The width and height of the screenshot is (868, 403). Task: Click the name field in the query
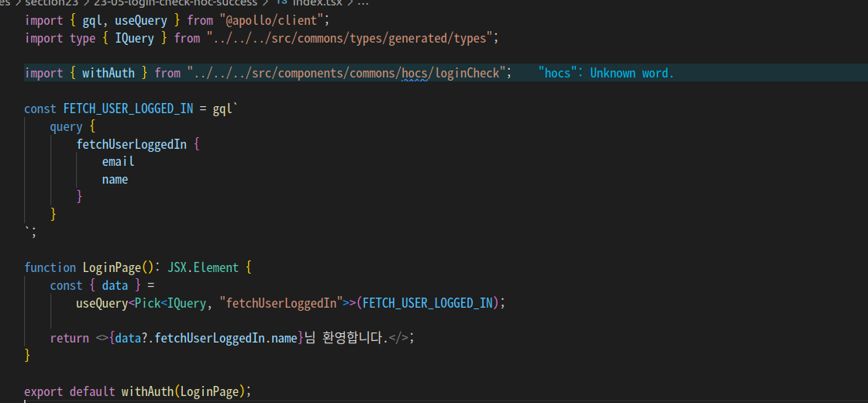(x=115, y=179)
